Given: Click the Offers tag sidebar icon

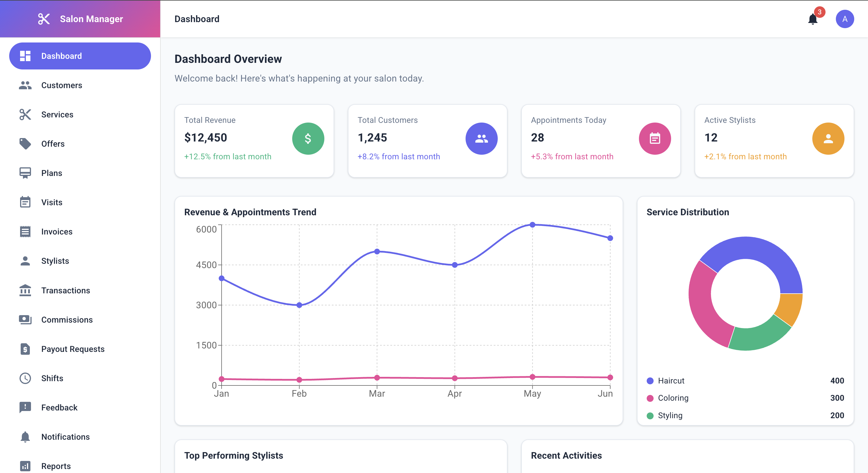Looking at the screenshot, I should pos(25,144).
